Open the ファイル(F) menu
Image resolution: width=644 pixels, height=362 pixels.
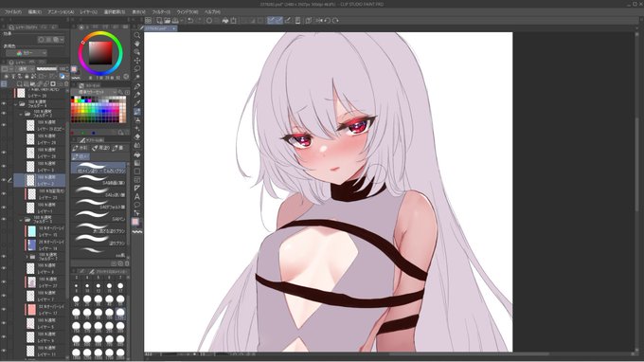13,12
